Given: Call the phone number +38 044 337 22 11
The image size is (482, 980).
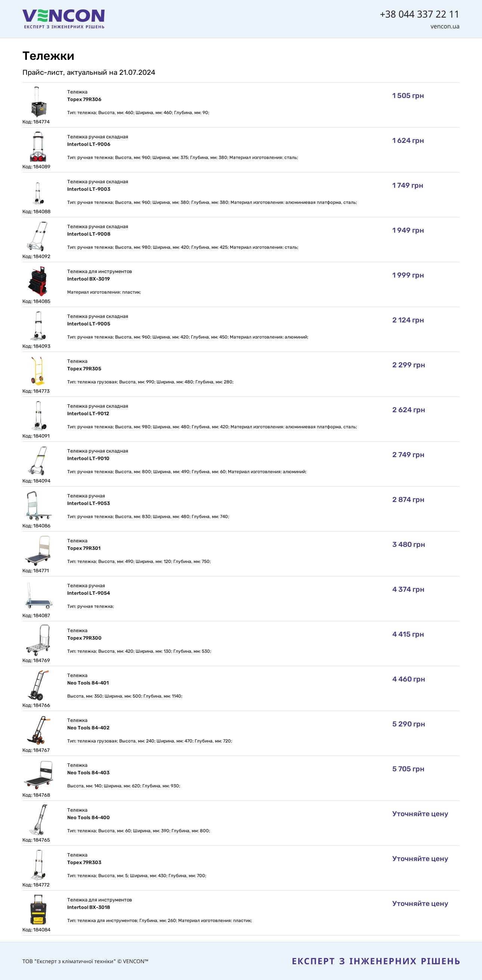Looking at the screenshot, I should (x=419, y=14).
